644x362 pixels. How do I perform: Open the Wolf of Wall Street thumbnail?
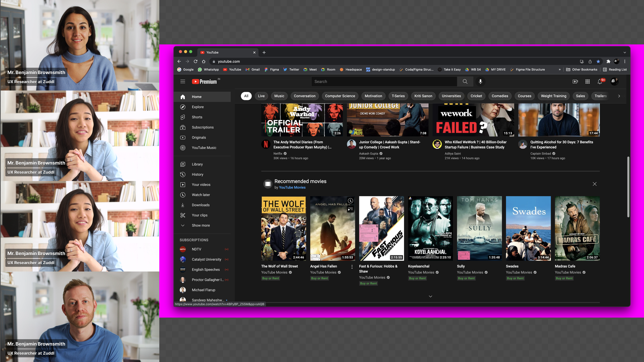[283, 228]
